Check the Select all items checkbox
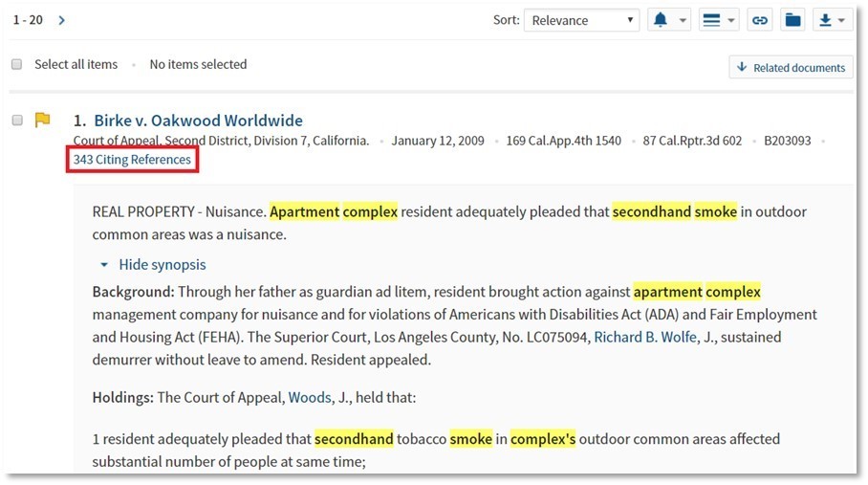 point(16,65)
